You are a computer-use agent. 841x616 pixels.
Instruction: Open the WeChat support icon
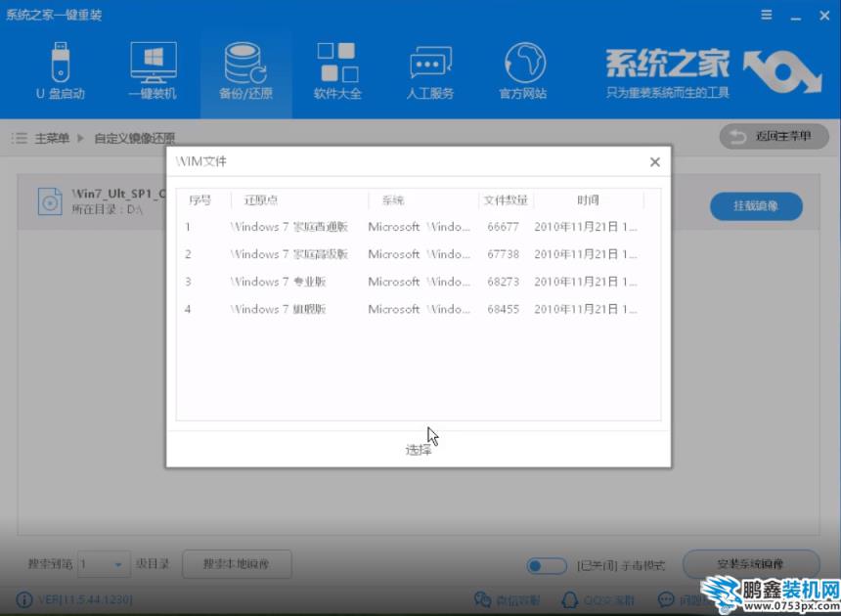click(482, 599)
